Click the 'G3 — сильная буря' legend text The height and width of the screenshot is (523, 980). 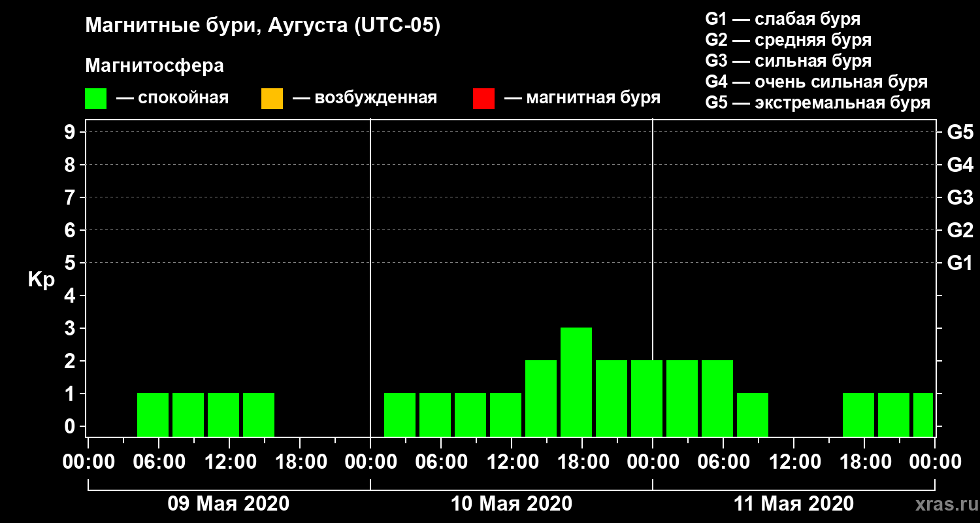click(789, 61)
